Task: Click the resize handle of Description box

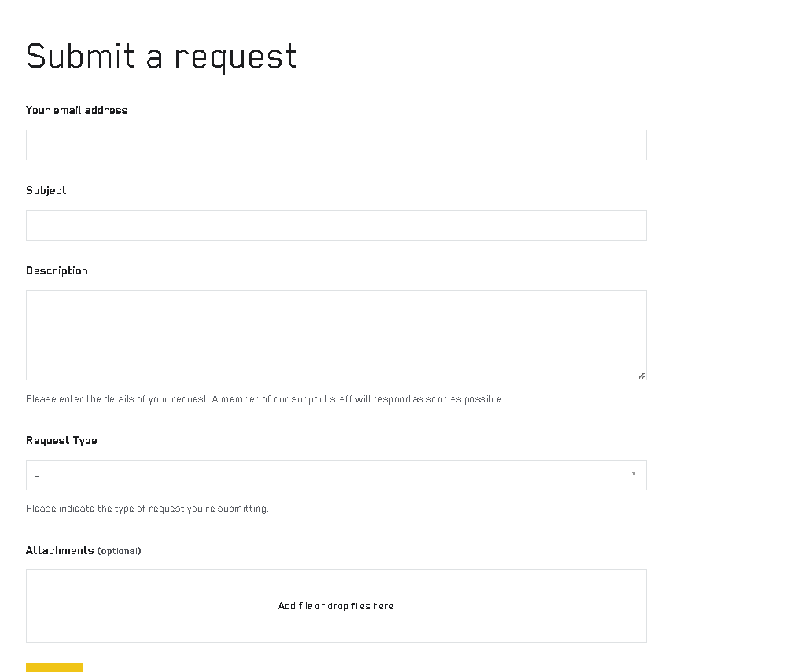Action: tap(642, 376)
